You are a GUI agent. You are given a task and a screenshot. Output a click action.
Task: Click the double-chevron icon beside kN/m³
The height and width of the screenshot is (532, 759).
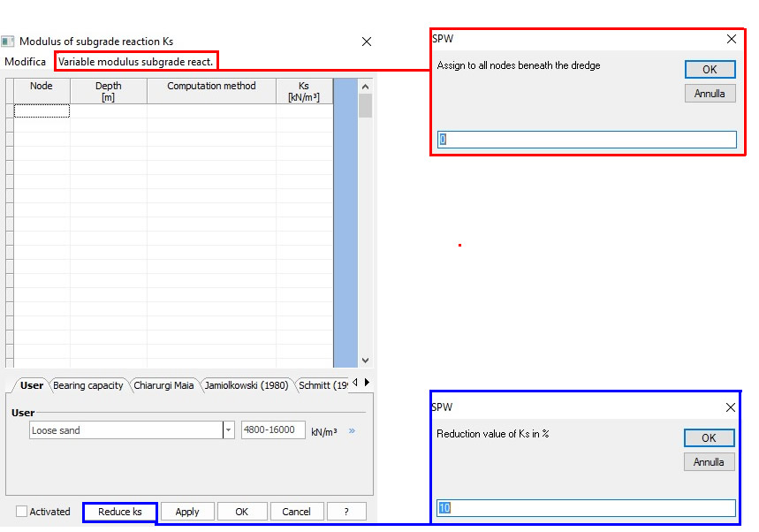click(x=352, y=431)
